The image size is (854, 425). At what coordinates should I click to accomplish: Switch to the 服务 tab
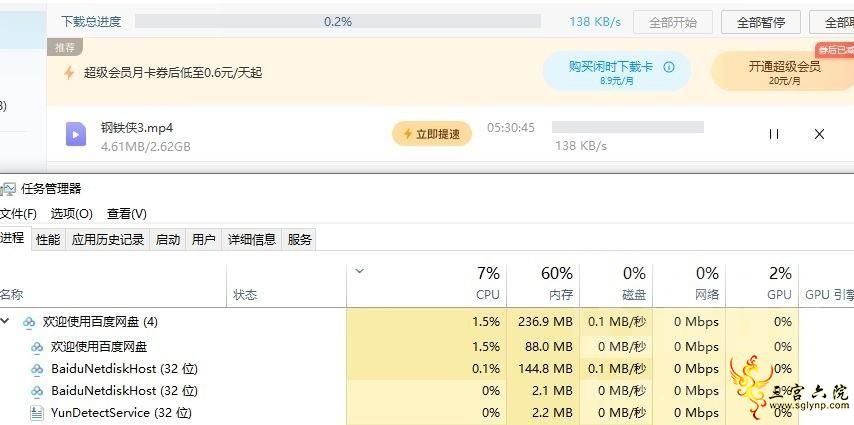(299, 239)
